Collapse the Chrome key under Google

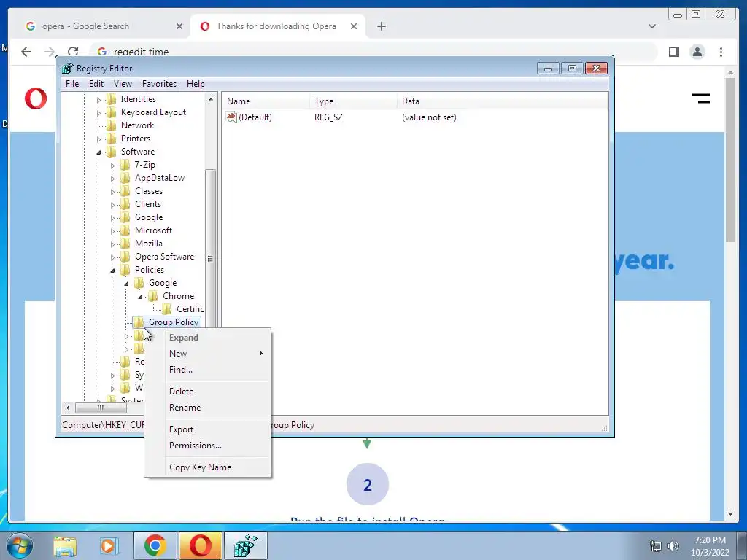tap(140, 297)
